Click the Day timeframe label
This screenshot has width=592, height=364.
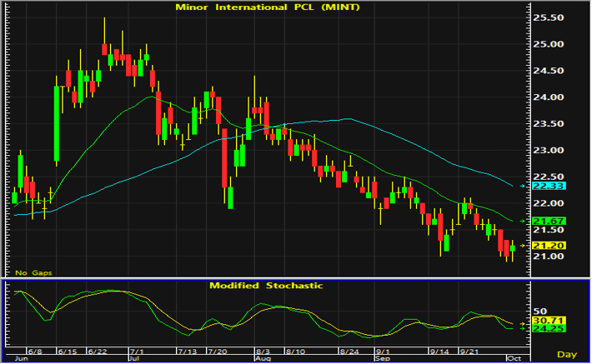(567, 355)
